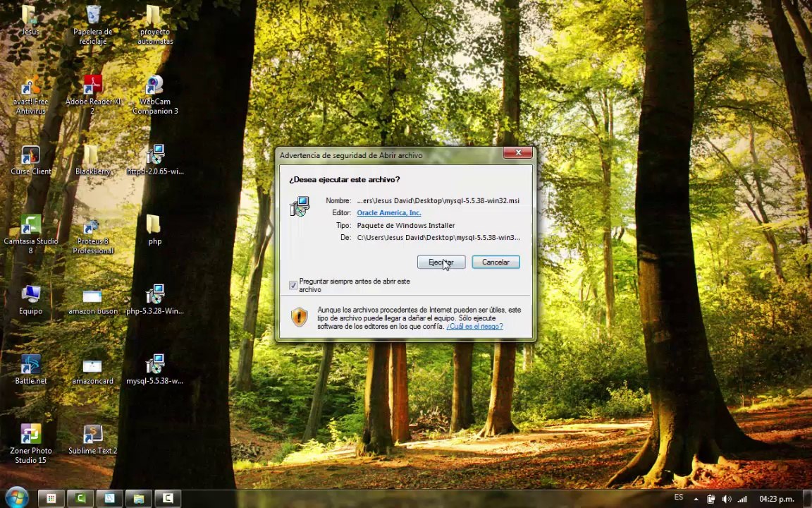Select the httpd-2.0.65 installer icon
812x508 pixels.
[155, 160]
